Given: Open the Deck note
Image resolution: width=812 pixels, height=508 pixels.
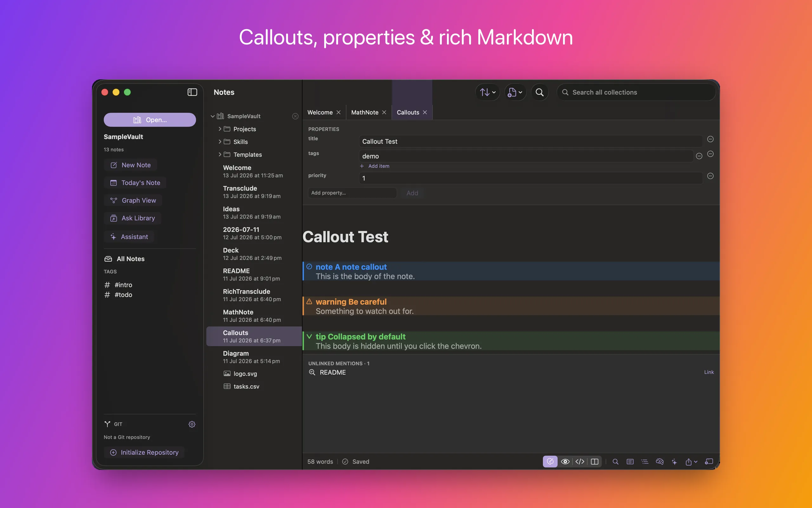Looking at the screenshot, I should [x=254, y=254].
